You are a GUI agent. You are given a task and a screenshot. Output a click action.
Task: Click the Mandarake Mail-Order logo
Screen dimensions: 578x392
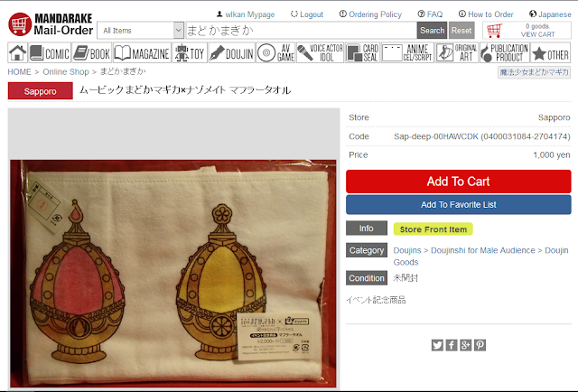[51, 24]
